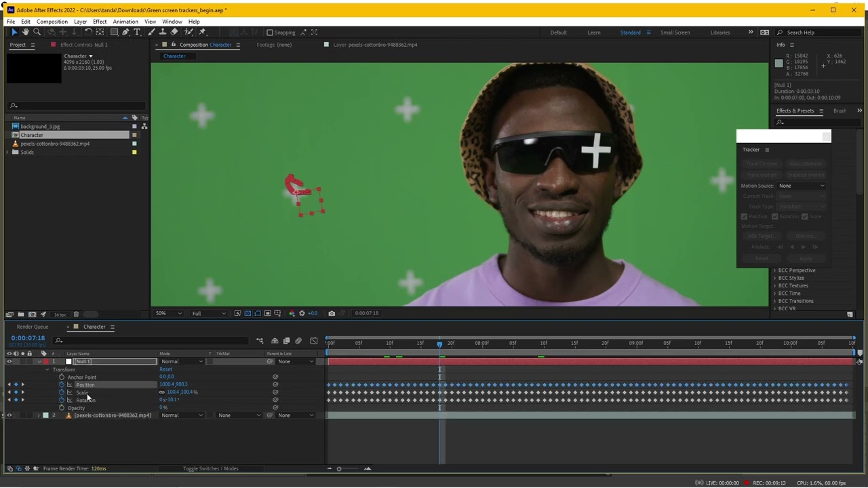Toggle Scale constrain proportions link

(162, 392)
